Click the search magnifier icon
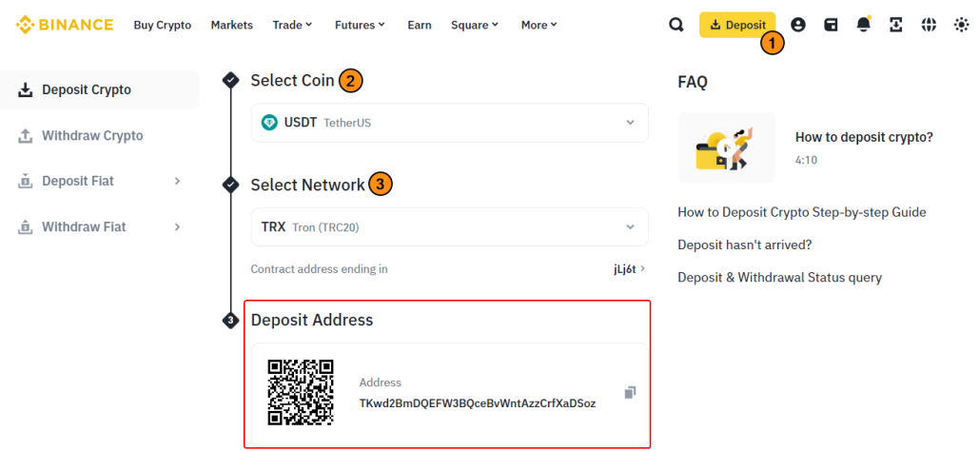Viewport: 980px width, 451px height. (x=676, y=25)
